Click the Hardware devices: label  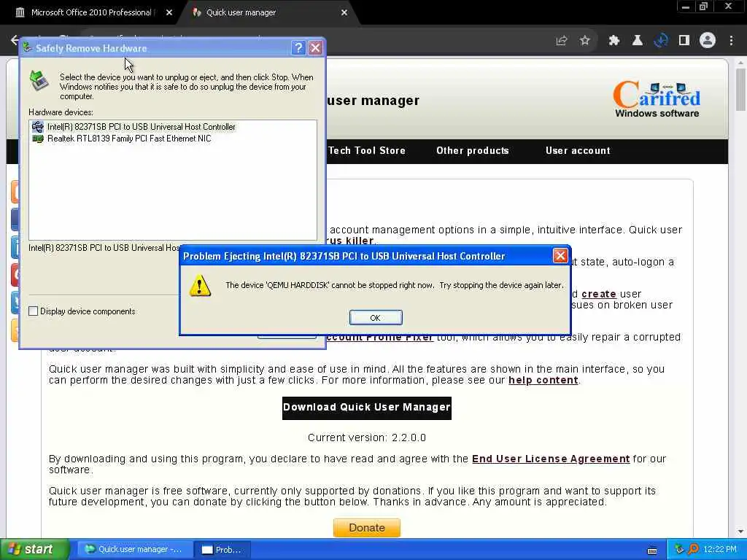point(61,112)
